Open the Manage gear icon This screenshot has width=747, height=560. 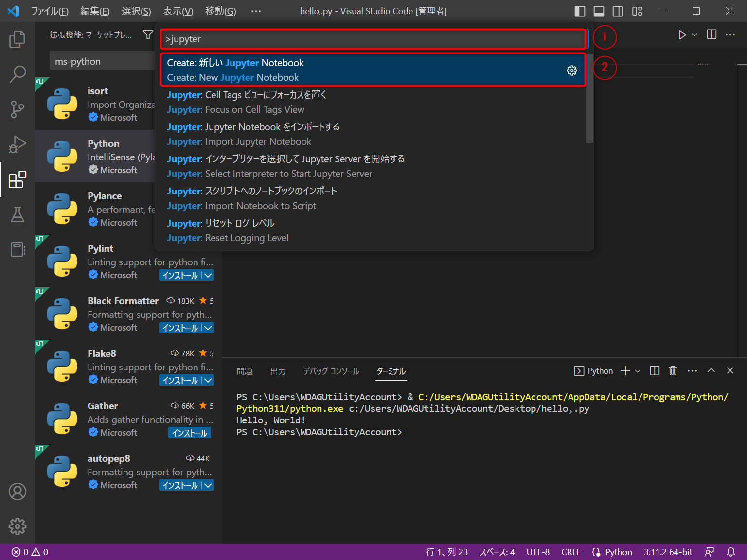(x=18, y=526)
